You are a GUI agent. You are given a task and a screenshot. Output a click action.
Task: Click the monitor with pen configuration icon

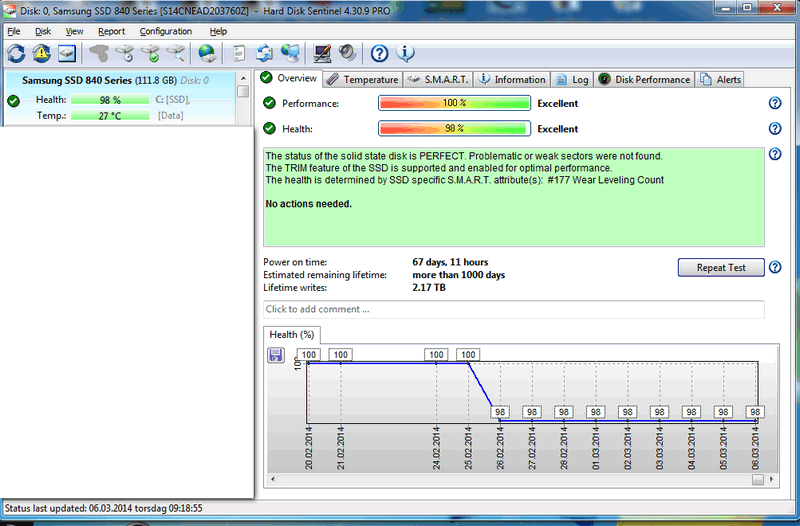coord(322,53)
